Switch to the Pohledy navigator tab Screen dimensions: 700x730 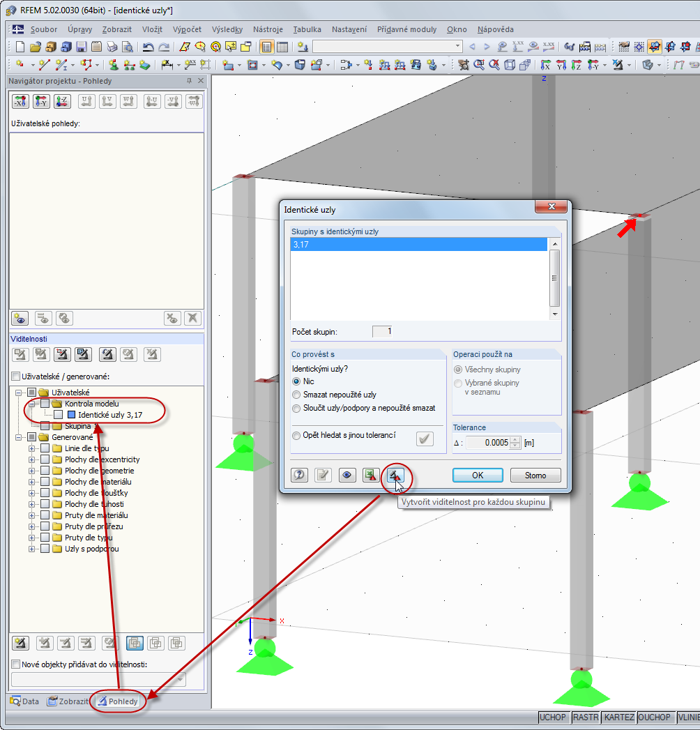coord(119,701)
